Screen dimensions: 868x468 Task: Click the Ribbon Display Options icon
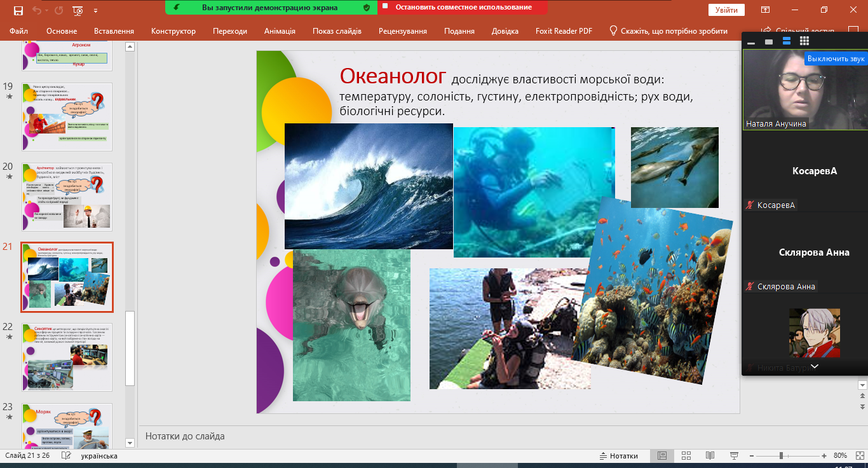[766, 10]
